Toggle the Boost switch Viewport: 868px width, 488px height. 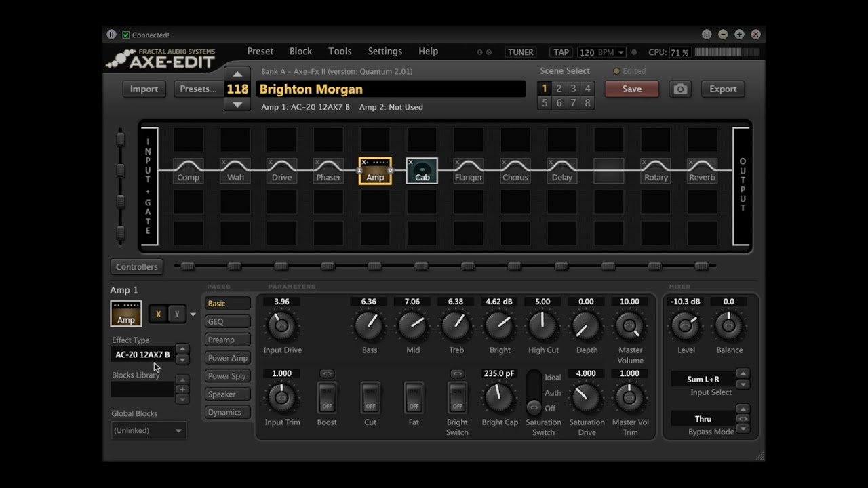327,397
